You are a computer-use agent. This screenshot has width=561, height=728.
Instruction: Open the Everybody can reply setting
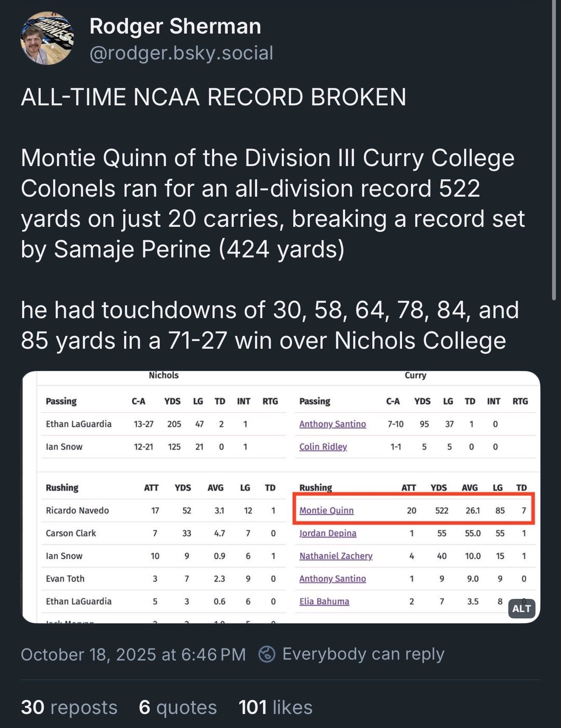[363, 654]
